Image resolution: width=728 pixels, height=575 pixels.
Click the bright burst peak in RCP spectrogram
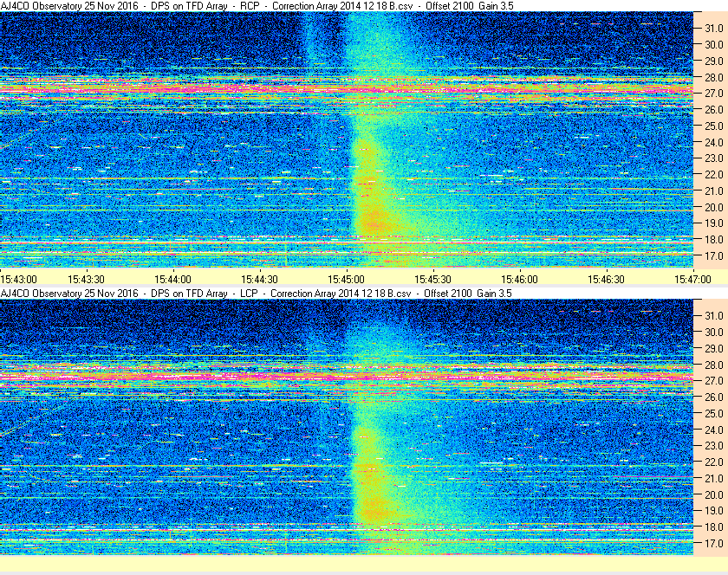point(374,222)
